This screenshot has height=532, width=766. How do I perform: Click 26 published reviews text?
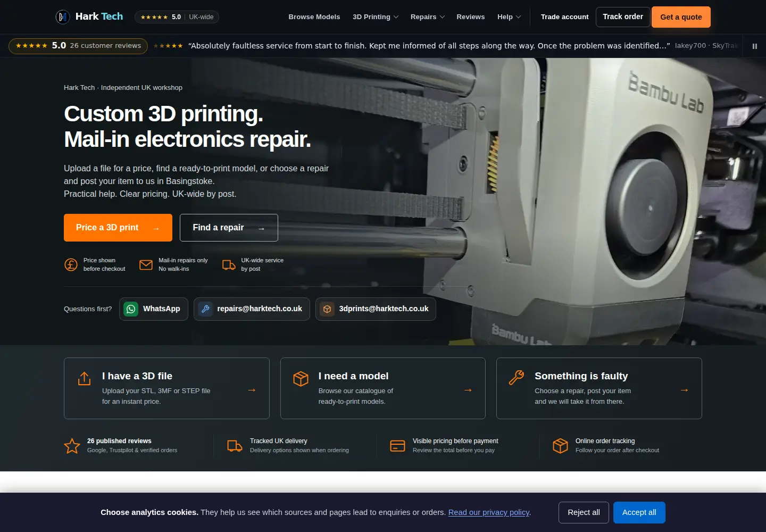119,441
